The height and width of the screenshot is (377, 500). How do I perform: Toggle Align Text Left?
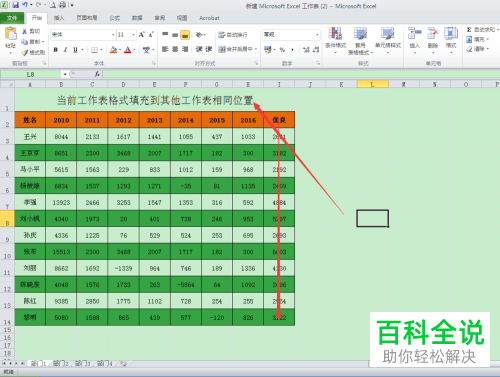pos(165,49)
